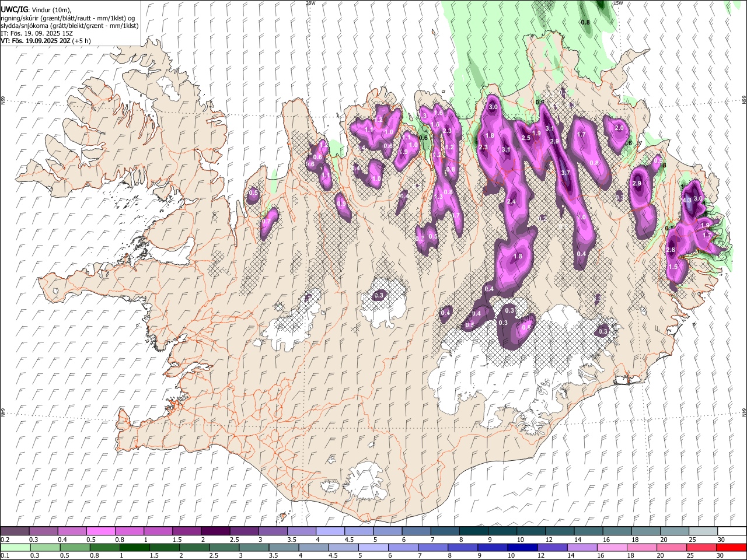Screen dimensions: 747x560
Task: Select the snow legend swatch between 20 and 25
Action: click(x=675, y=531)
